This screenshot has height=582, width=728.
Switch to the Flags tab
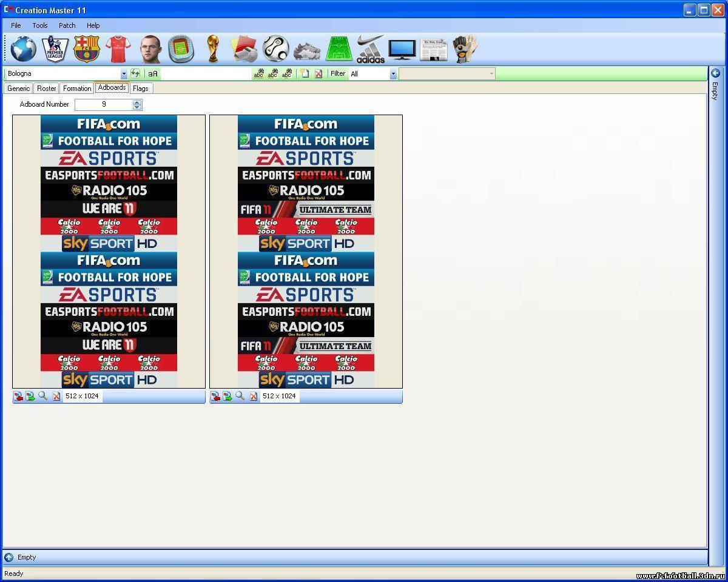140,89
